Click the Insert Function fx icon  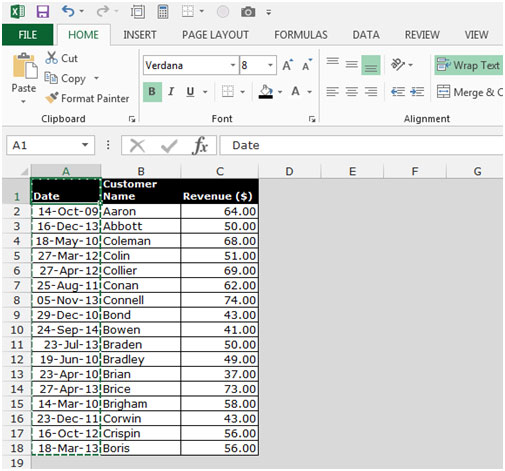click(200, 145)
